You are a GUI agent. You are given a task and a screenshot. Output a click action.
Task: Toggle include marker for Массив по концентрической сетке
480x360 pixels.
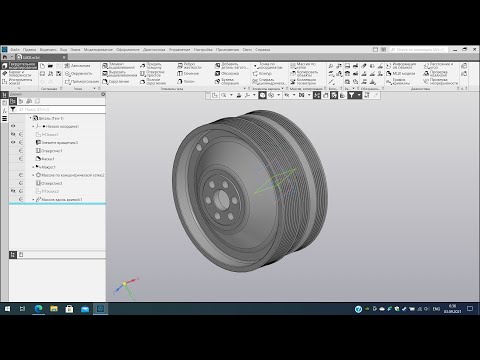coord(21,175)
